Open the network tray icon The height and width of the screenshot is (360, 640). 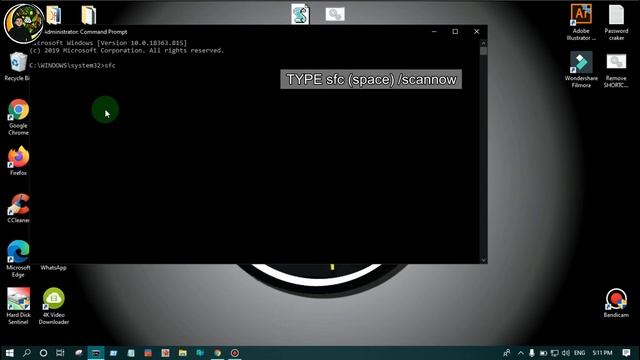554,353
